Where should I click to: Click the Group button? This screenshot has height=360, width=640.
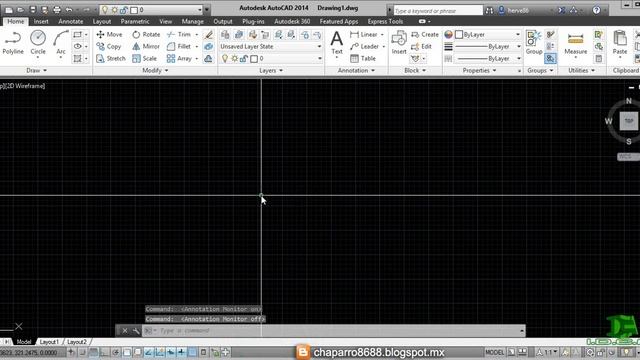pos(534,43)
